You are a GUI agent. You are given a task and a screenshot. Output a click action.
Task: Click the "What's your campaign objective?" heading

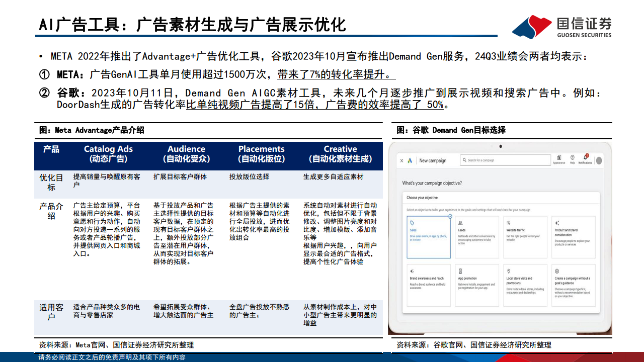432,183
